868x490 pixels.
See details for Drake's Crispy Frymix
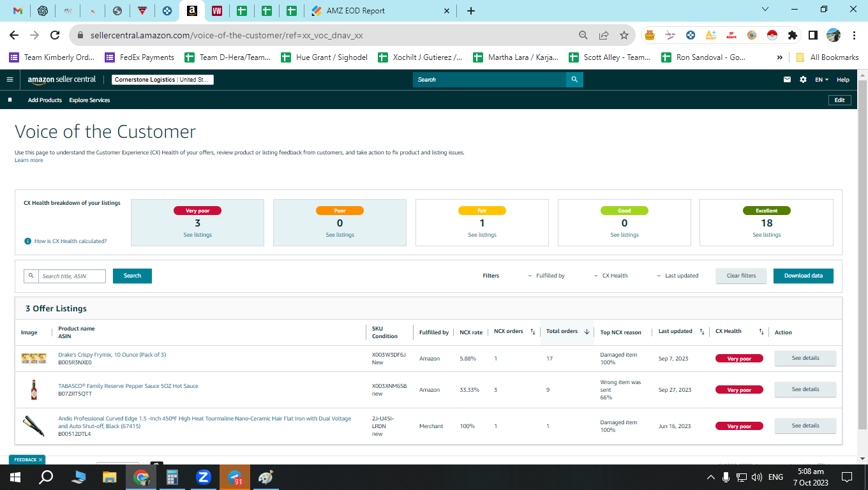coord(805,358)
